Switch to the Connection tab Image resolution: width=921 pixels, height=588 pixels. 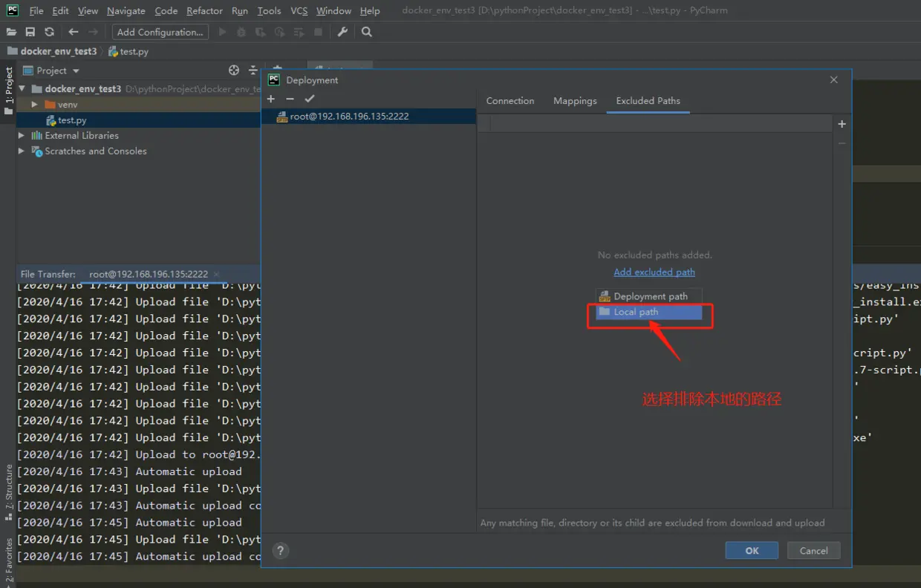(x=510, y=101)
